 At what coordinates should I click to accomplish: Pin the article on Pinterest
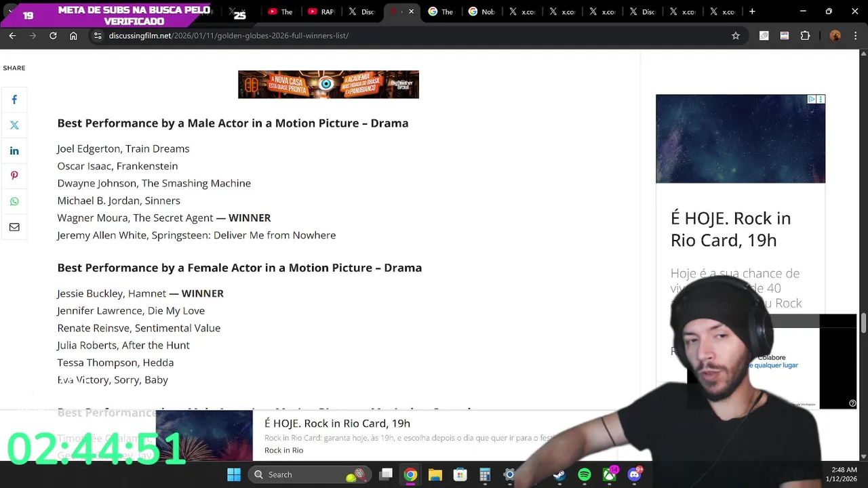(x=14, y=176)
